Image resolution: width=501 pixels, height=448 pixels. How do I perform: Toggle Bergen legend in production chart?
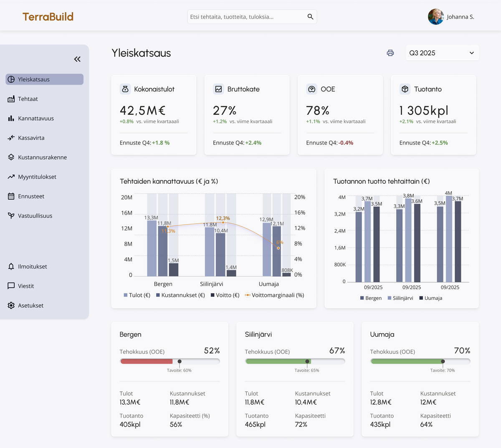click(371, 298)
